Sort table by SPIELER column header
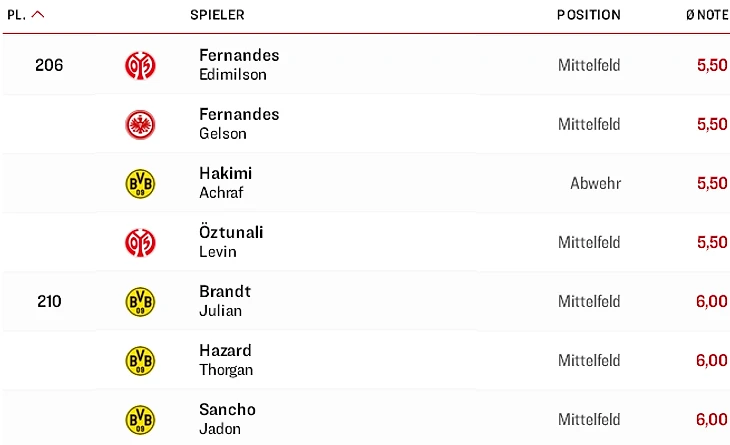Image resolution: width=730 pixels, height=445 pixels. coord(217,15)
